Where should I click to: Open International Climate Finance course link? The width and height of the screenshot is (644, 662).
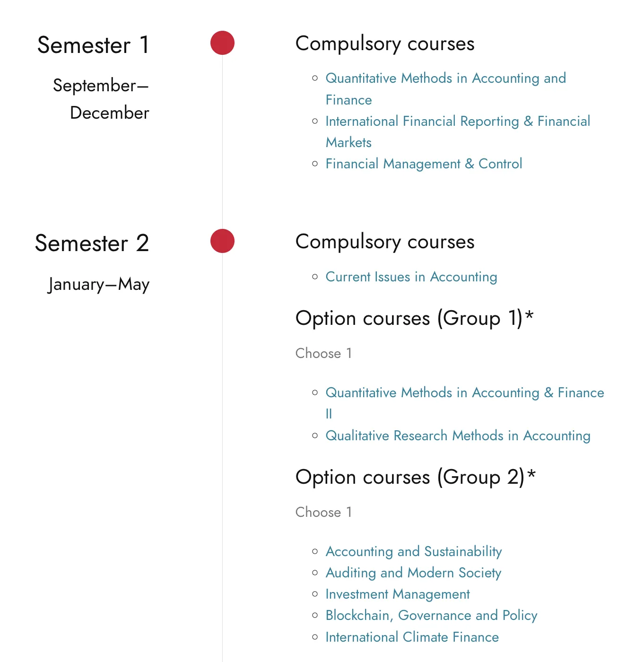click(x=412, y=637)
